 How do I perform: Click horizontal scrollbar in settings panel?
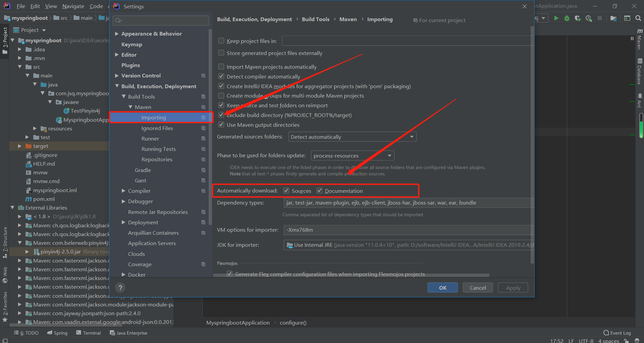point(351,275)
